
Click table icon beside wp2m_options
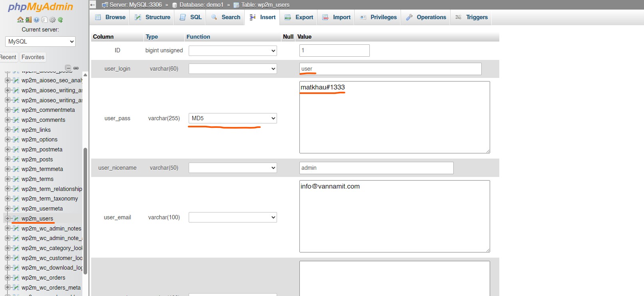coord(16,139)
